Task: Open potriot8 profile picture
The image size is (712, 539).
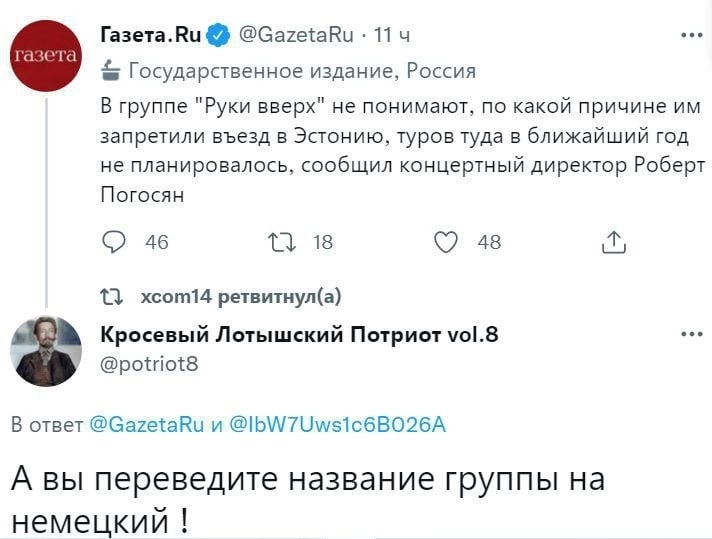Action: (47, 351)
